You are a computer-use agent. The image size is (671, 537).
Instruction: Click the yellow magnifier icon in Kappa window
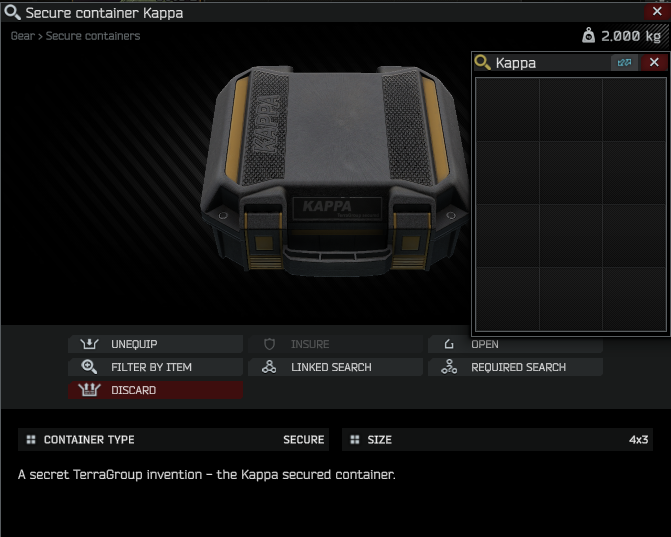pos(482,62)
